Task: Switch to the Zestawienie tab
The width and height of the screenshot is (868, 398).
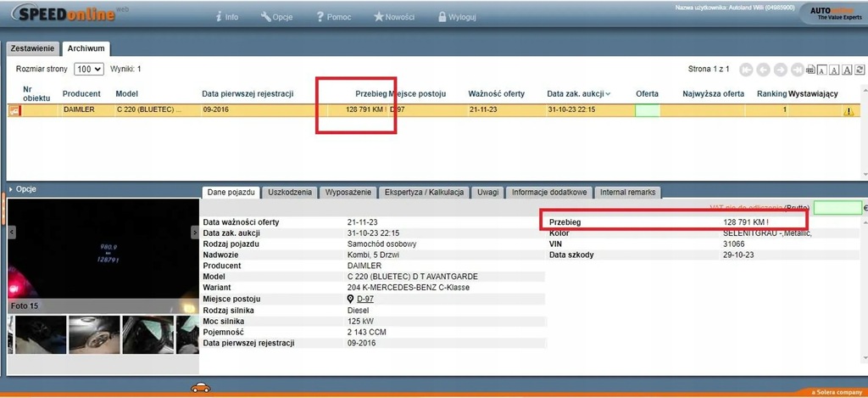Action: click(x=32, y=48)
